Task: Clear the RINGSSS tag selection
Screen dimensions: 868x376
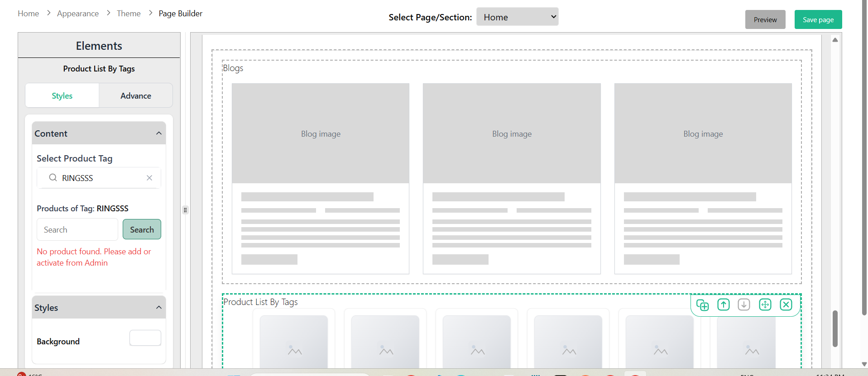Action: click(x=149, y=178)
